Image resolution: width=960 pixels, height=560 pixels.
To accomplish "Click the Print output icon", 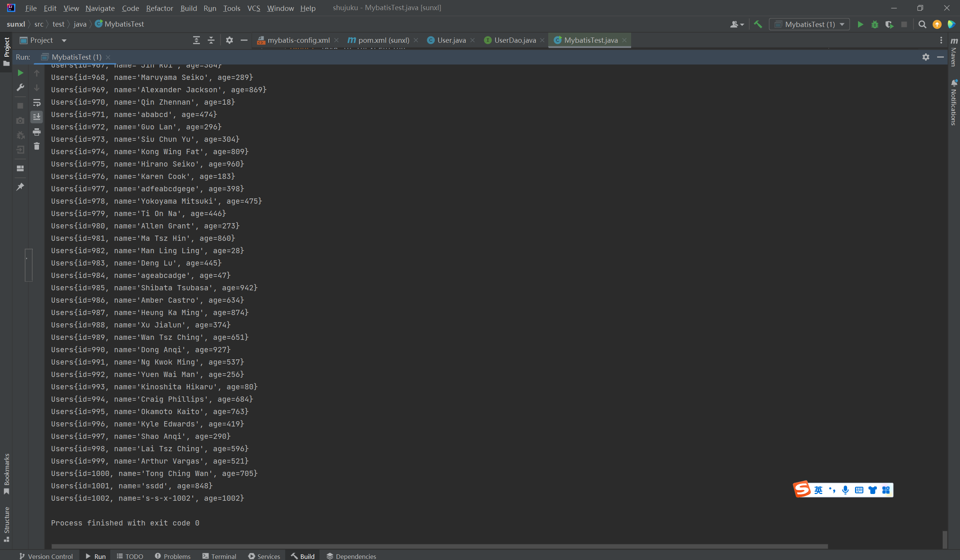I will point(37,132).
